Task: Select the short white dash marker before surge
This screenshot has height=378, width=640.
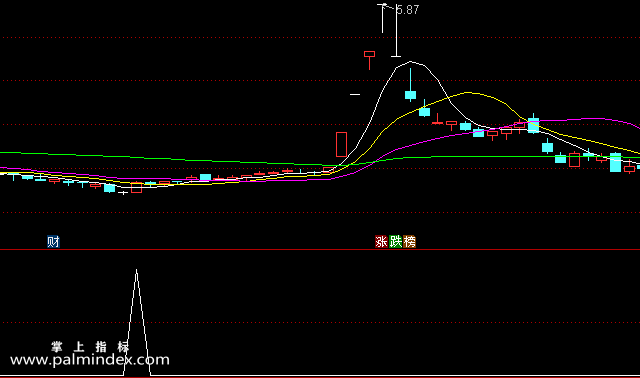Action: point(355,94)
